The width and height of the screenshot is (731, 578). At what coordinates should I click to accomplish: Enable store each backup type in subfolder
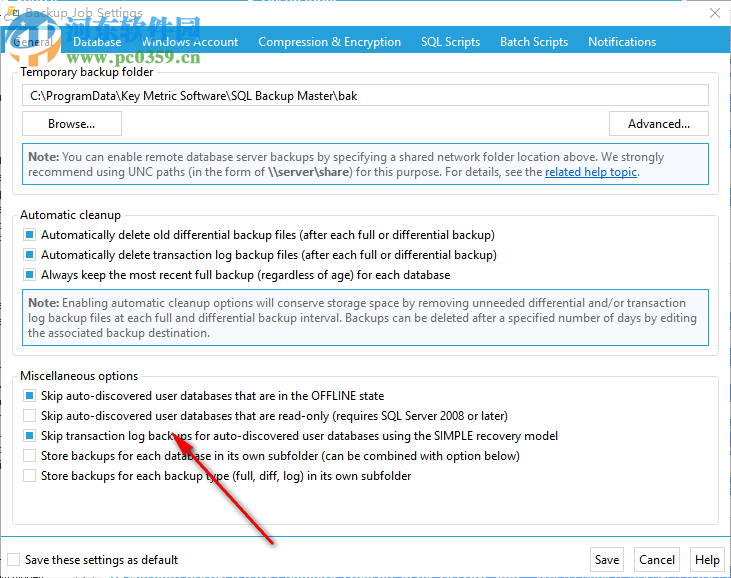point(29,476)
